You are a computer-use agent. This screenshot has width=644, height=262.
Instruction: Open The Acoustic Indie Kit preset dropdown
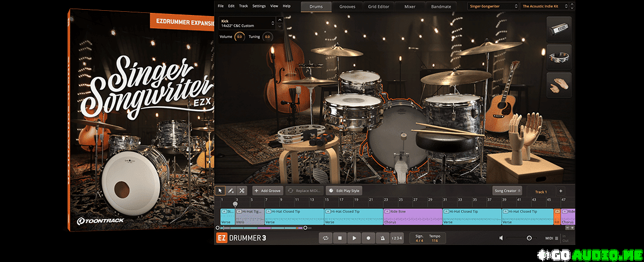coord(540,6)
